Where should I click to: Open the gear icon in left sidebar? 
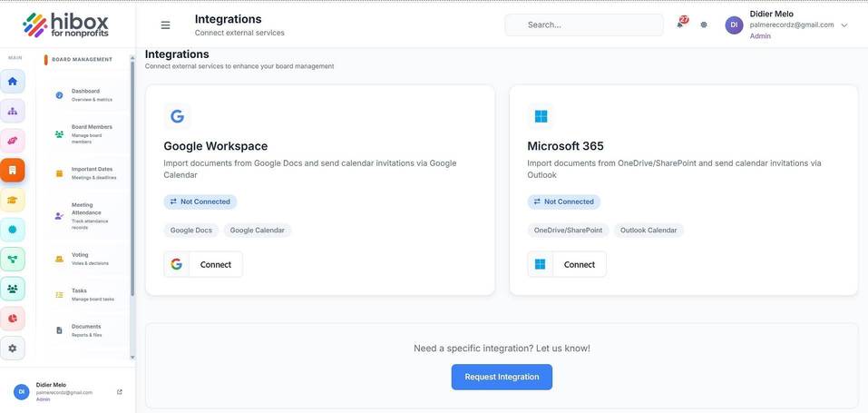tap(12, 349)
